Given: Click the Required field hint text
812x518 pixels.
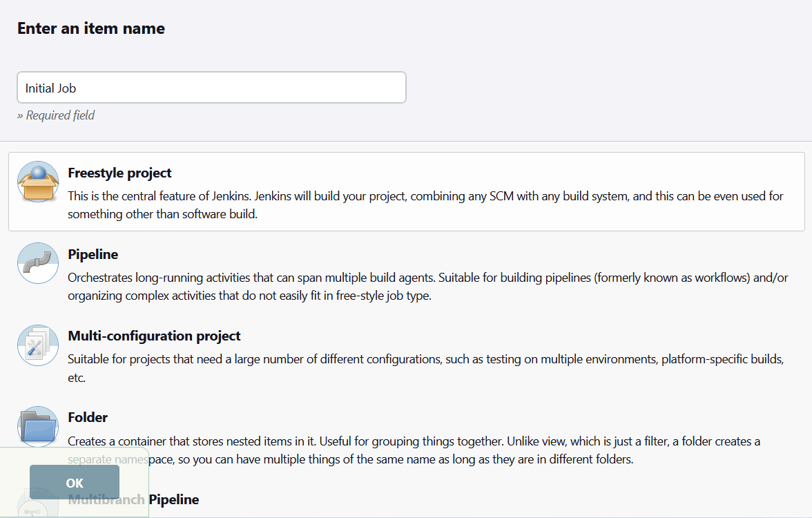Looking at the screenshot, I should point(56,115).
